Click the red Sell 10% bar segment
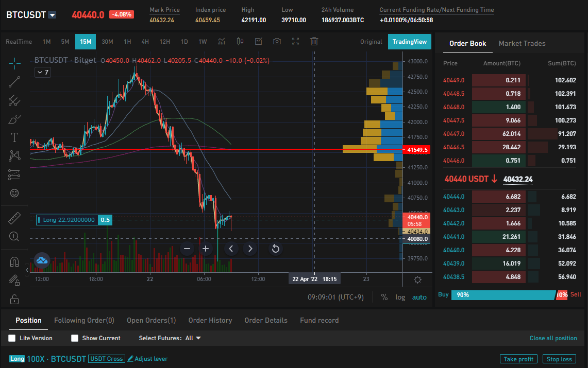This screenshot has width=588, height=368. [x=562, y=295]
